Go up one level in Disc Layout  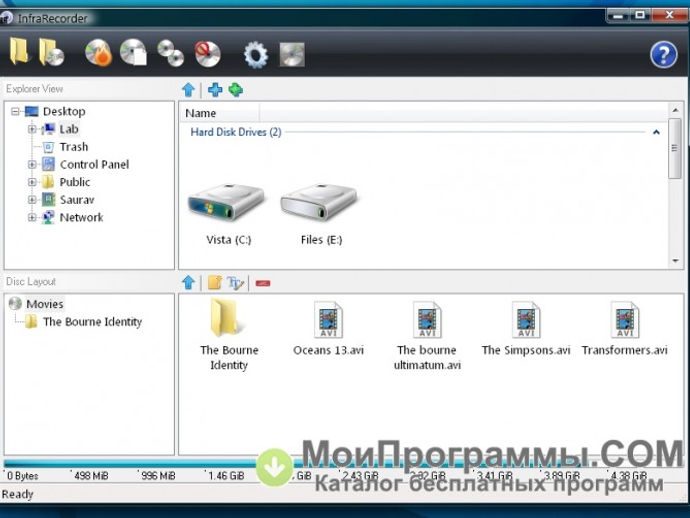coord(188,283)
